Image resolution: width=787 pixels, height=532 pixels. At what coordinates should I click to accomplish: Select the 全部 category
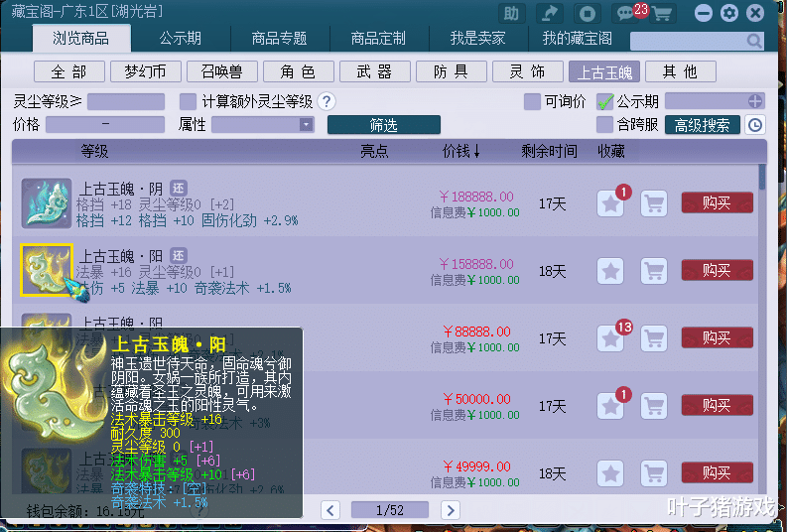point(69,71)
